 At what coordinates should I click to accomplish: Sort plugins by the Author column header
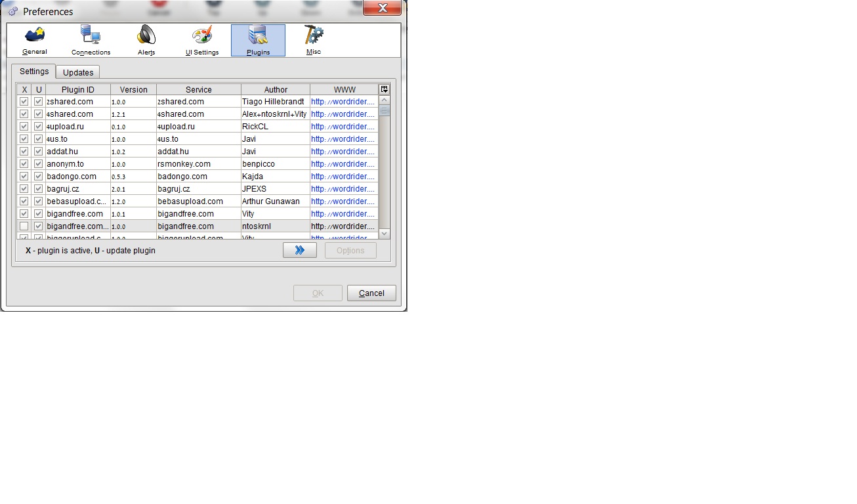coord(276,90)
